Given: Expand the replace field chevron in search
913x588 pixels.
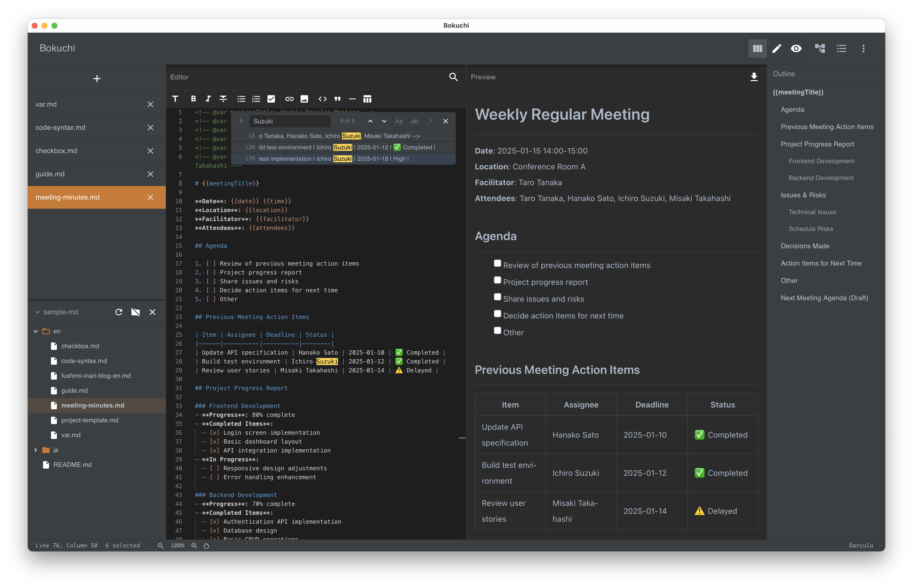Looking at the screenshot, I should [x=241, y=121].
